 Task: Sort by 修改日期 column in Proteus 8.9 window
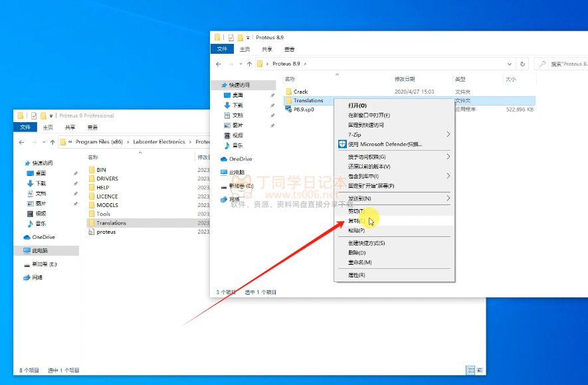point(405,79)
